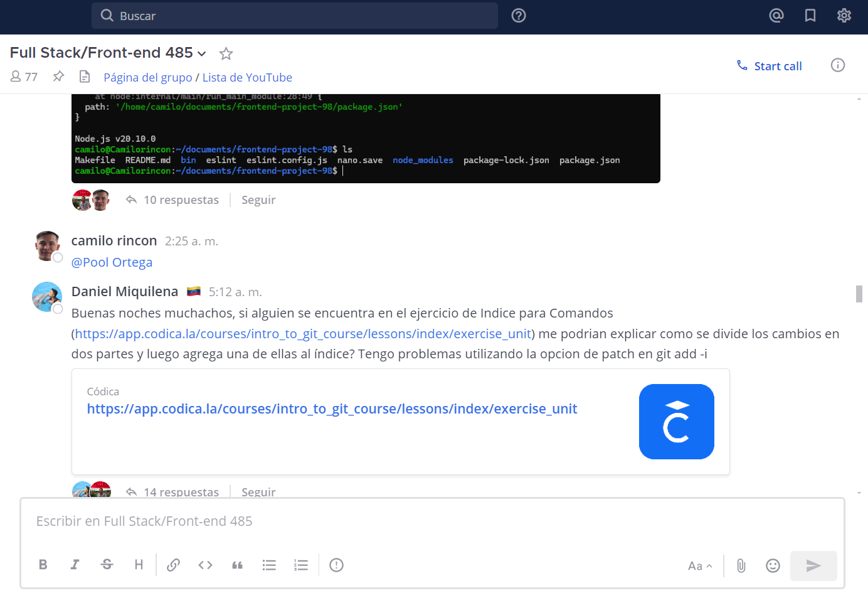
Task: Open the emoji picker
Action: click(773, 565)
